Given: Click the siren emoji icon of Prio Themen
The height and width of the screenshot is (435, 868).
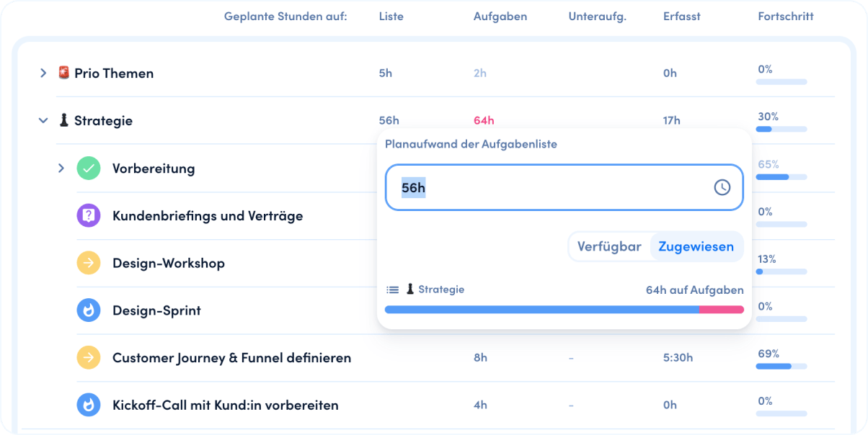Looking at the screenshot, I should (x=64, y=73).
